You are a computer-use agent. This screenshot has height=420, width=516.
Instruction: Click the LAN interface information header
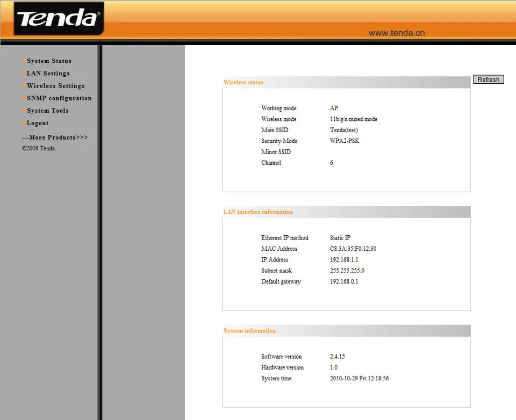pos(259,212)
